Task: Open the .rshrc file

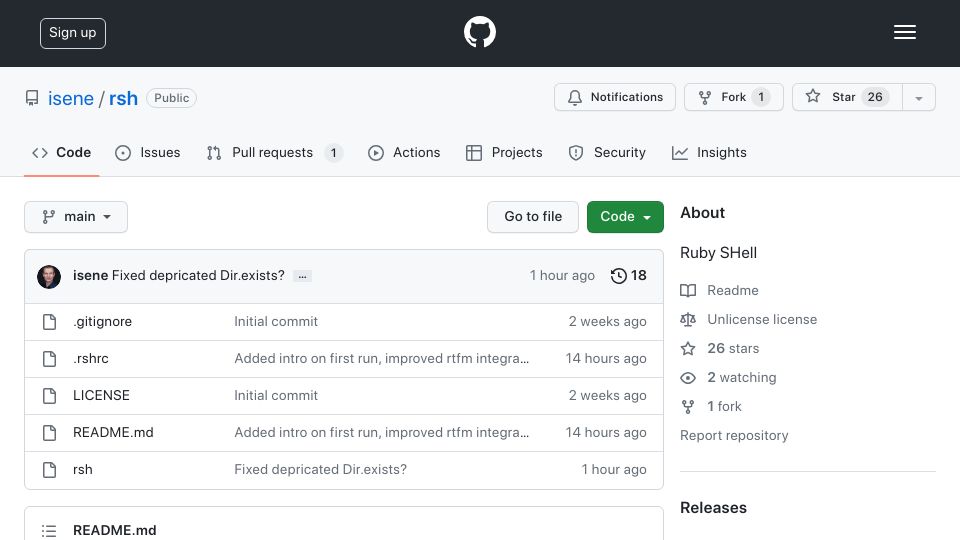Action: tap(91, 359)
